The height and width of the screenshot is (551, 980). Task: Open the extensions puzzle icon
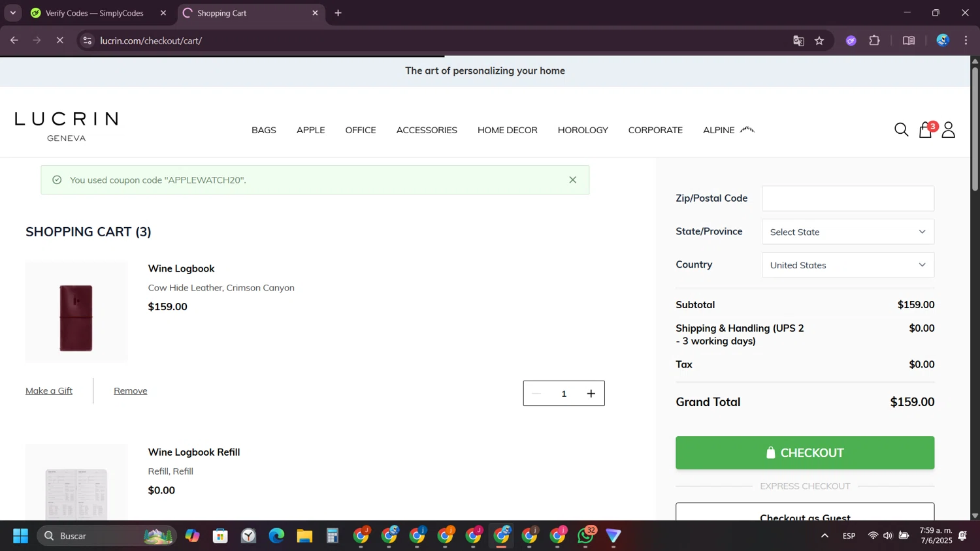click(874, 40)
